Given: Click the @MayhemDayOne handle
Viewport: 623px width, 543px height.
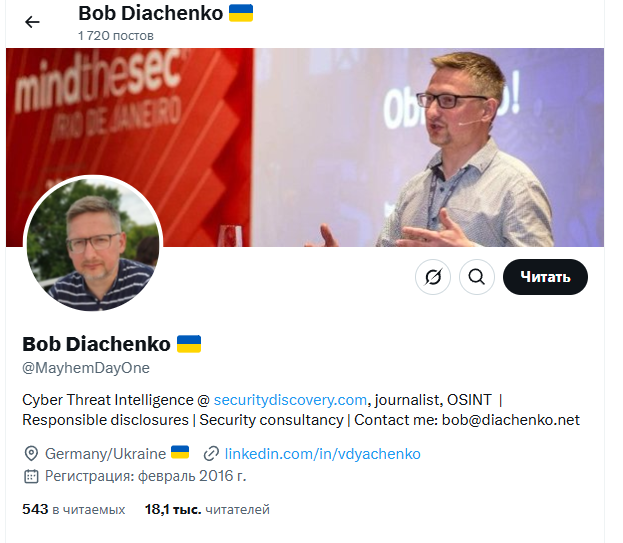Looking at the screenshot, I should pos(86,368).
